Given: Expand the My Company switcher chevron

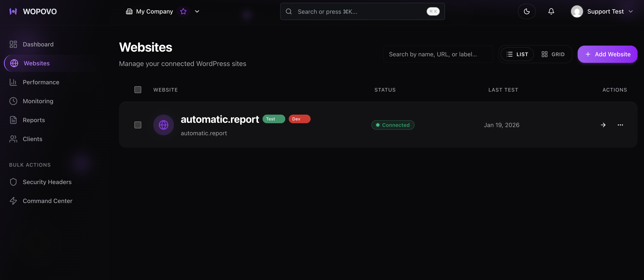Looking at the screenshot, I should click(197, 12).
